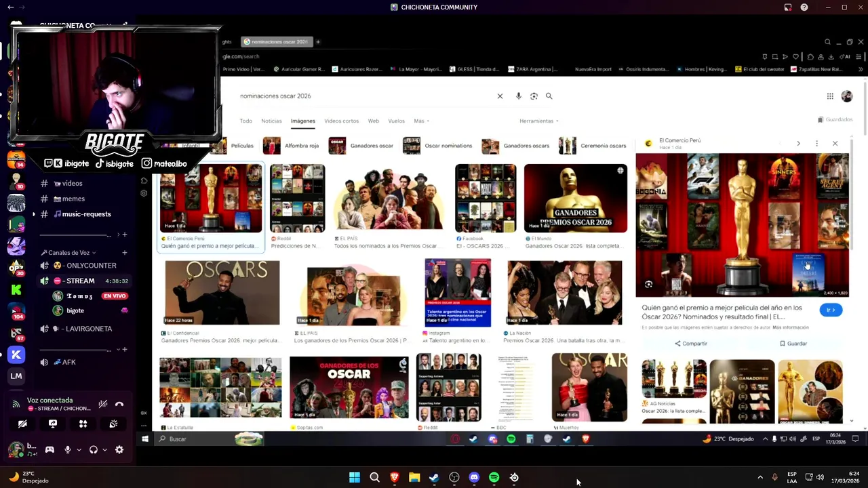The image size is (868, 488).
Task: Show hidden system tray icons
Action: pyautogui.click(x=760, y=477)
